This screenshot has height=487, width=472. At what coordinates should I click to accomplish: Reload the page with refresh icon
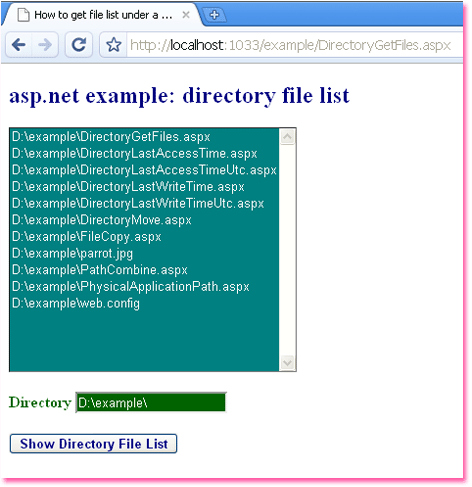[x=79, y=44]
